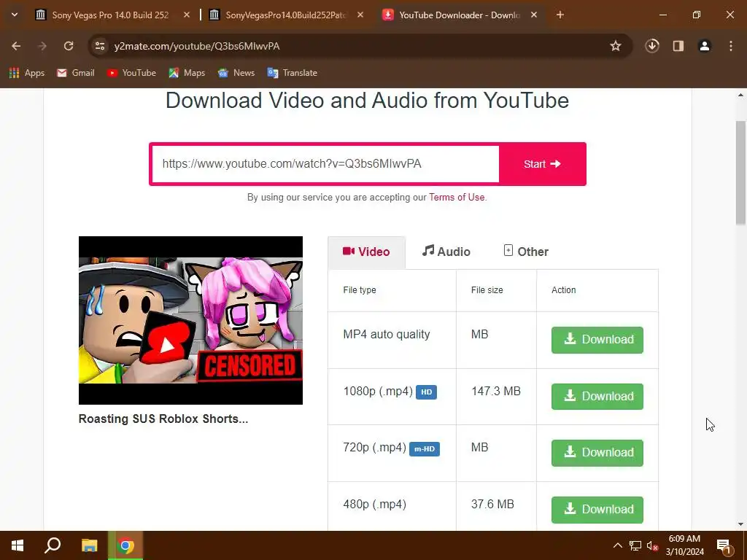The height and width of the screenshot is (560, 747).
Task: Open a new tab with the plus button
Action: click(560, 15)
